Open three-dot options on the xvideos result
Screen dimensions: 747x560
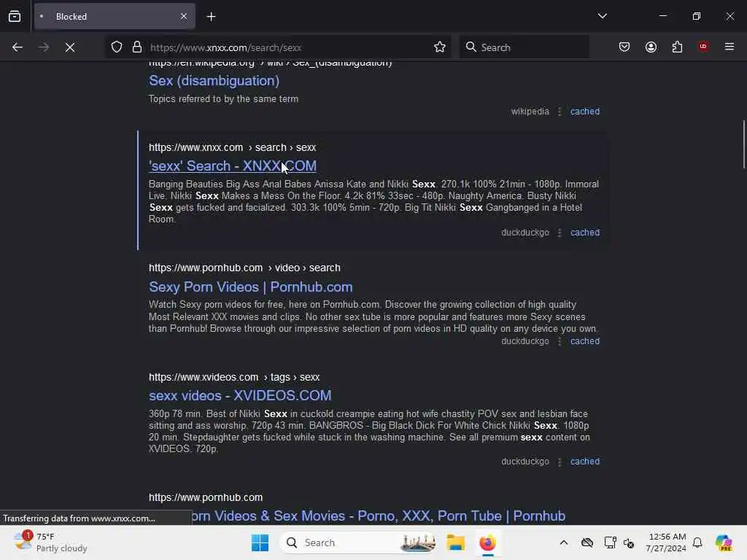tap(560, 462)
